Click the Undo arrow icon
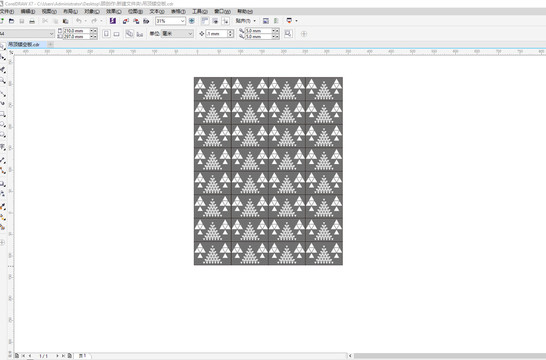This screenshot has height=360, width=546. click(79, 21)
